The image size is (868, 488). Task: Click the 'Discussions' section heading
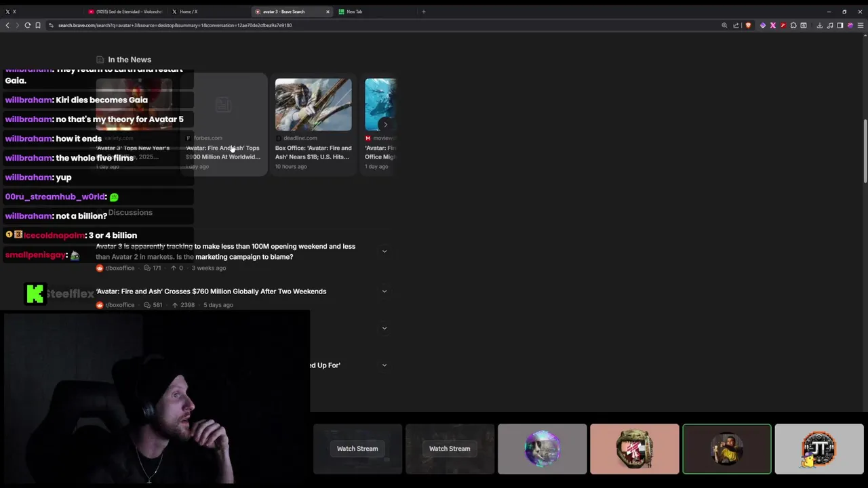point(130,212)
